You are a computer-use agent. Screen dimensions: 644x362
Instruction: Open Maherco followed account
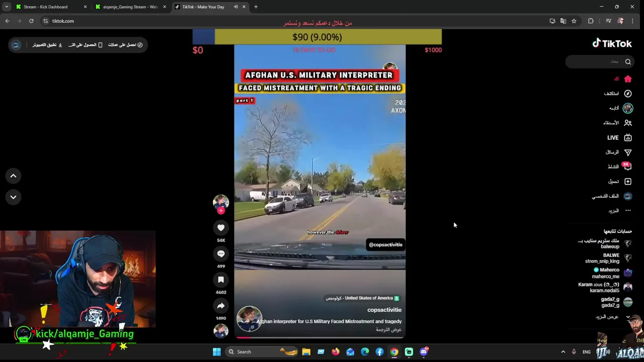[612, 273]
